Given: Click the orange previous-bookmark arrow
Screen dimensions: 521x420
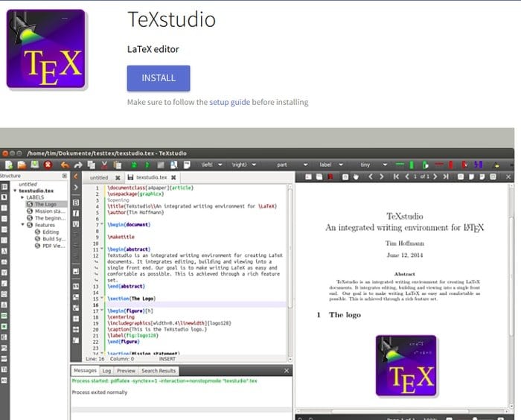Looking at the screenshot, I should tap(76, 176).
